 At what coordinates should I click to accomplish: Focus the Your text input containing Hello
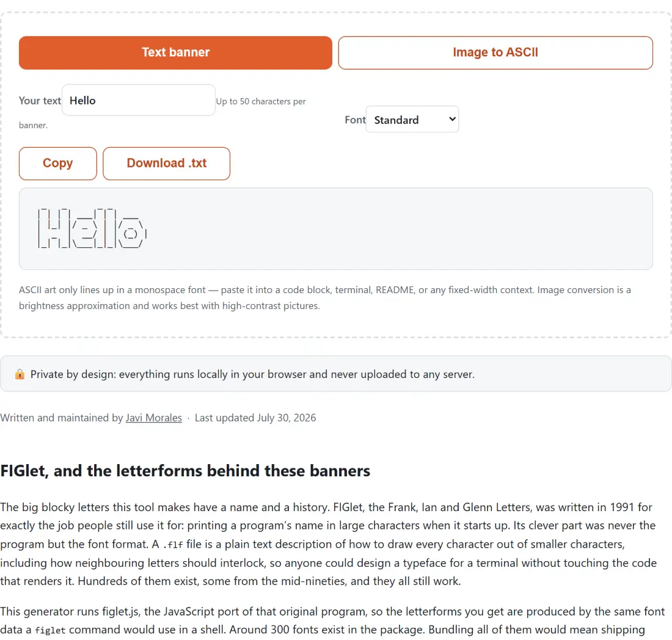[139, 100]
